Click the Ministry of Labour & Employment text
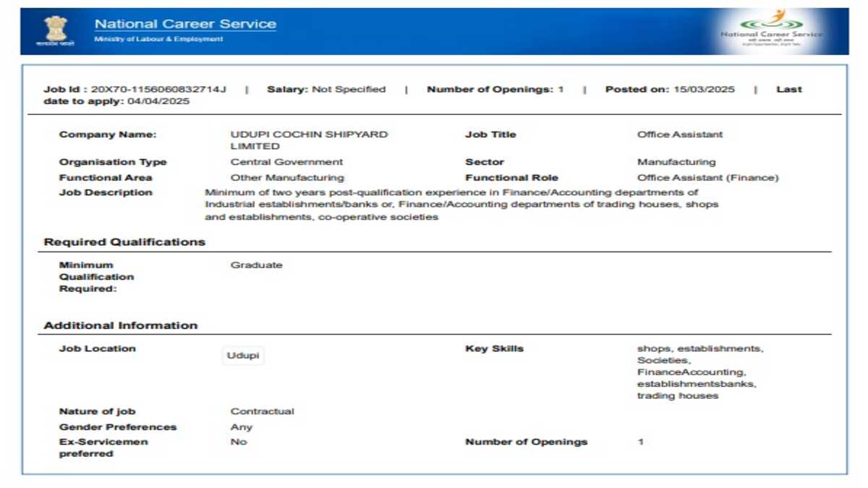Screen dimensions: 868x488 tap(158, 39)
